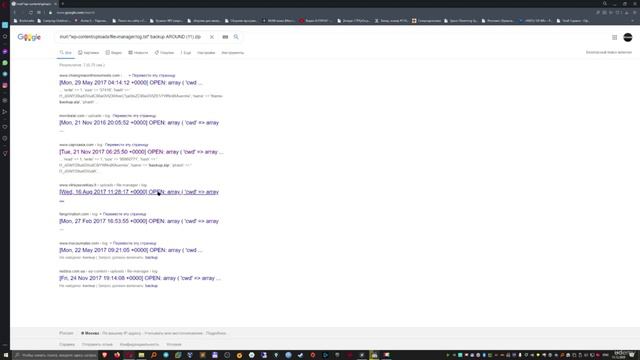Reload the current page
Image resolution: width=640 pixels, height=360 pixels.
click(x=31, y=13)
